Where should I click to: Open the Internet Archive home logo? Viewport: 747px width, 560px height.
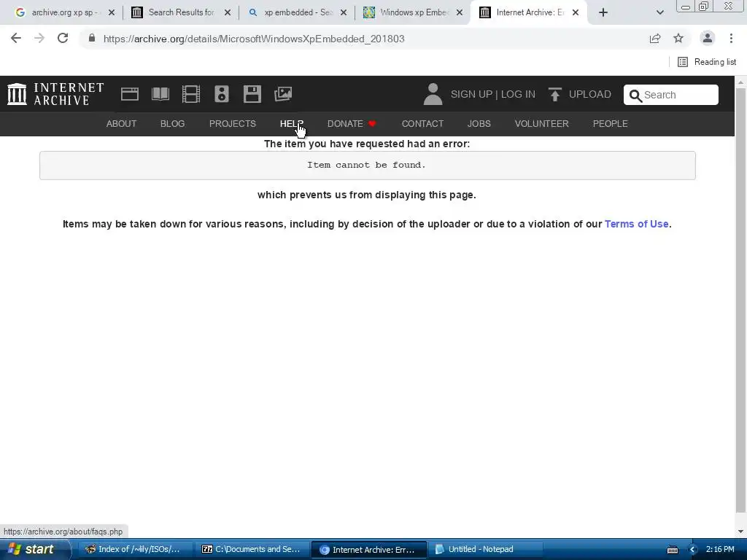point(55,94)
